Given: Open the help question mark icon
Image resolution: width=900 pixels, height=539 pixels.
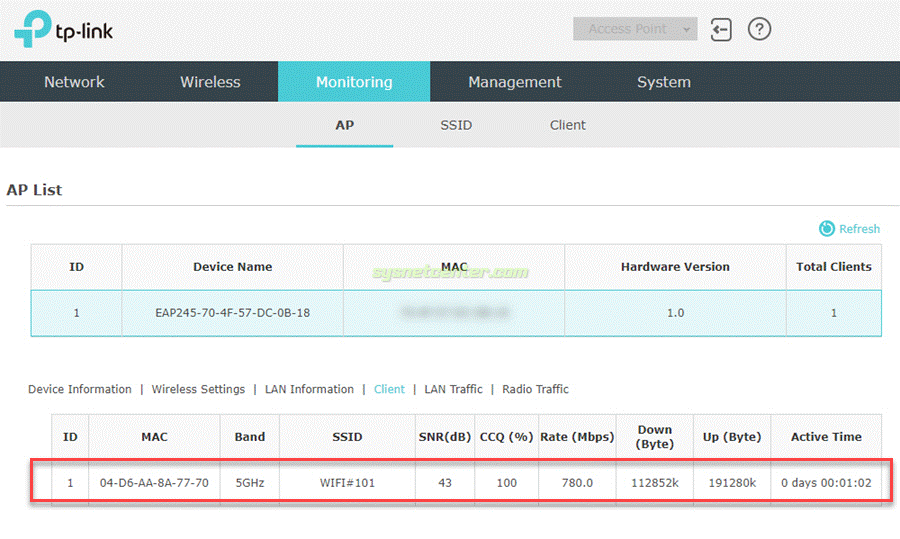Looking at the screenshot, I should tap(760, 30).
